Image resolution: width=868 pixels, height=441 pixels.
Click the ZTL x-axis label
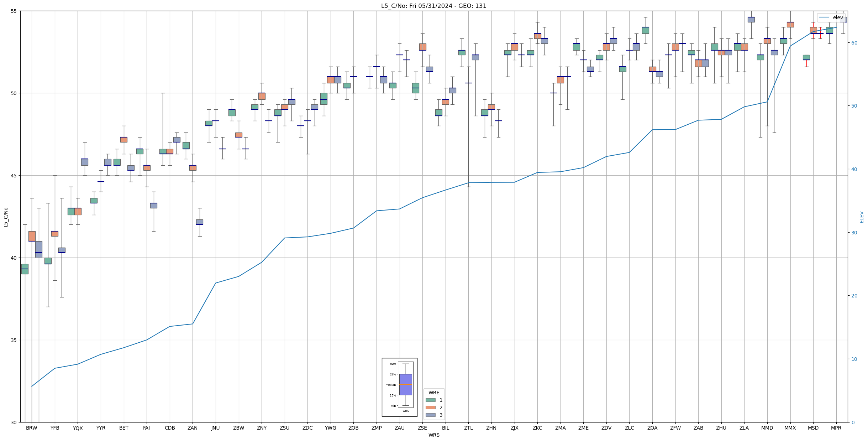tap(468, 428)
